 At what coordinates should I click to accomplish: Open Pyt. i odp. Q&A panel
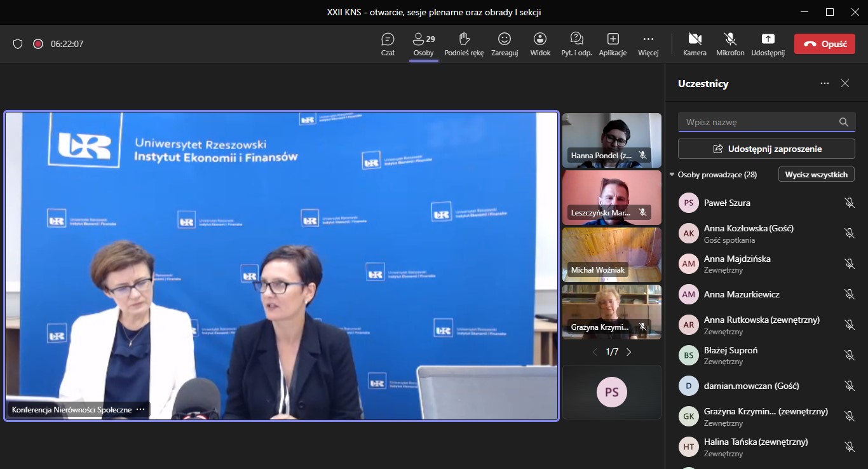pos(576,44)
